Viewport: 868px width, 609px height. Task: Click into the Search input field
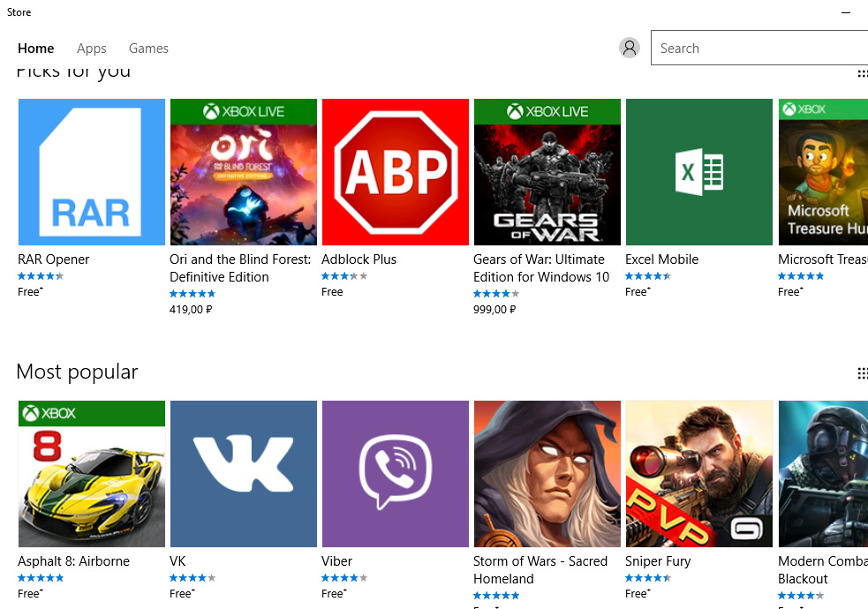coord(759,48)
